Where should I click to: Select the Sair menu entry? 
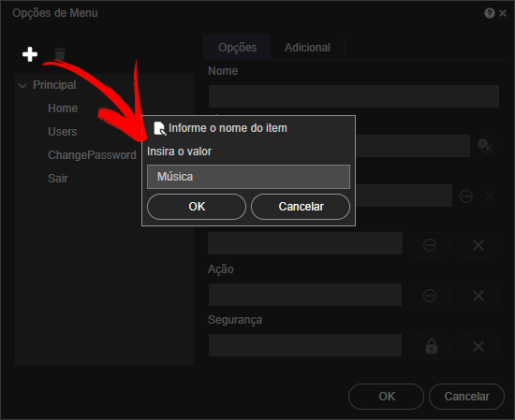pyautogui.click(x=58, y=178)
